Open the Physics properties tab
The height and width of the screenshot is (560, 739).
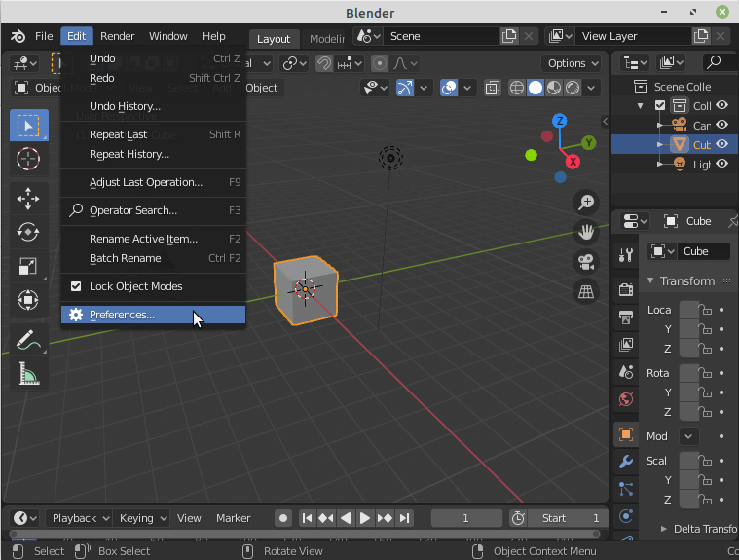pos(626,516)
